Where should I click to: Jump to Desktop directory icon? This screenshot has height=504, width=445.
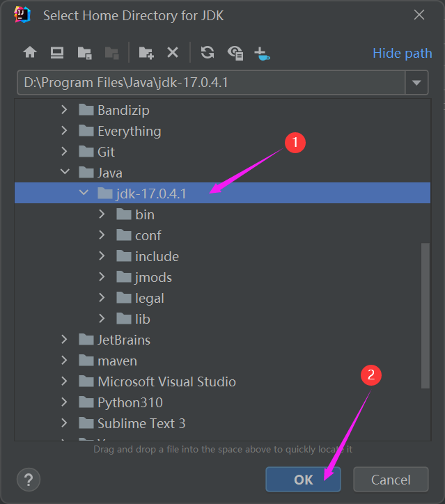57,52
